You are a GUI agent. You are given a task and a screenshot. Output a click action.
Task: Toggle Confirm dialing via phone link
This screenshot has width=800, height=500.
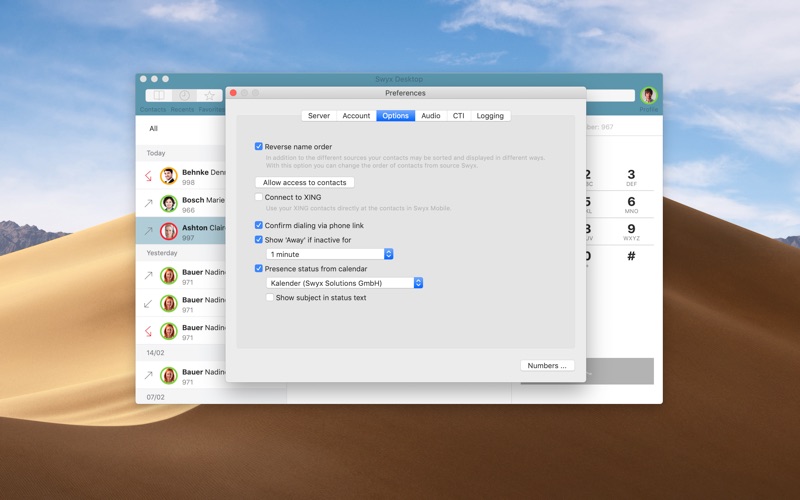pyautogui.click(x=259, y=225)
